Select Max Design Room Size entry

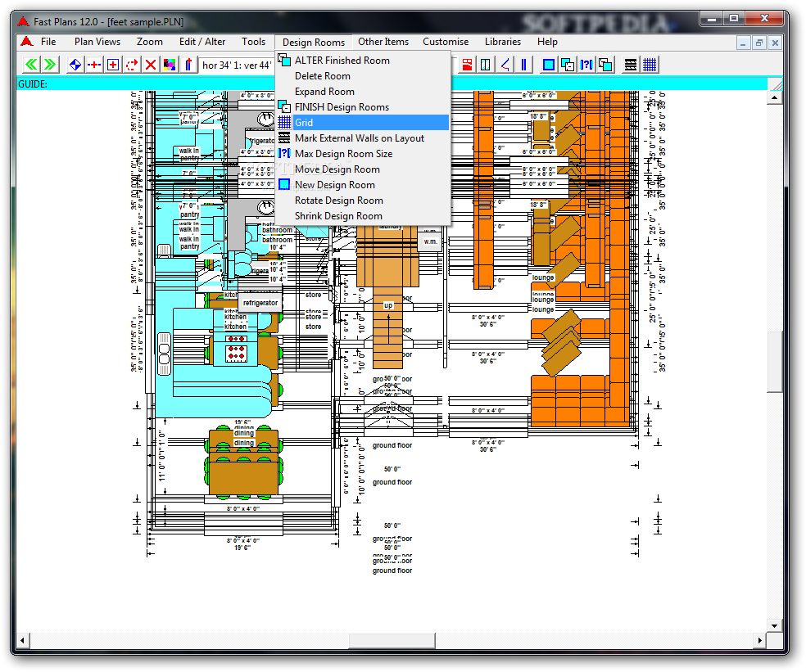click(363, 154)
